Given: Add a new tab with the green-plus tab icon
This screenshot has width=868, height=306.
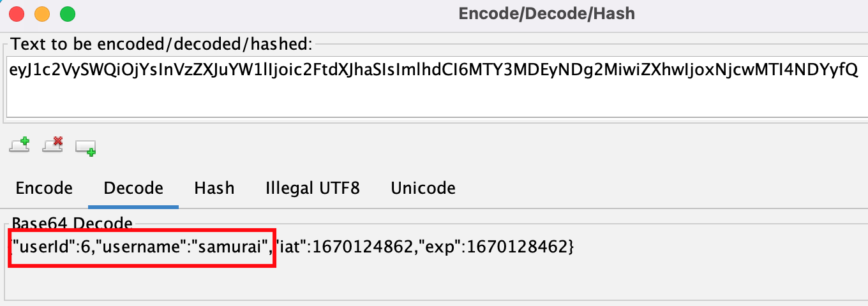Looking at the screenshot, I should (x=19, y=145).
